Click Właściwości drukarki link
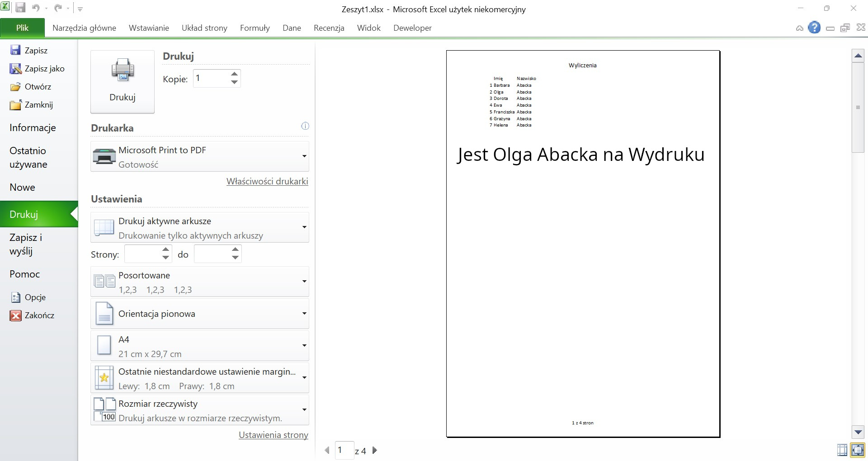The width and height of the screenshot is (868, 461). pos(267,181)
